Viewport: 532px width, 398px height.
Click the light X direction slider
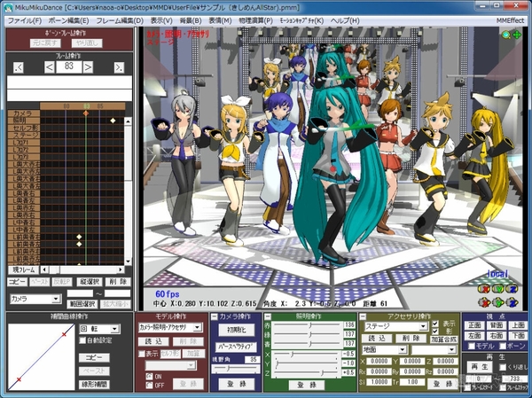308,355
